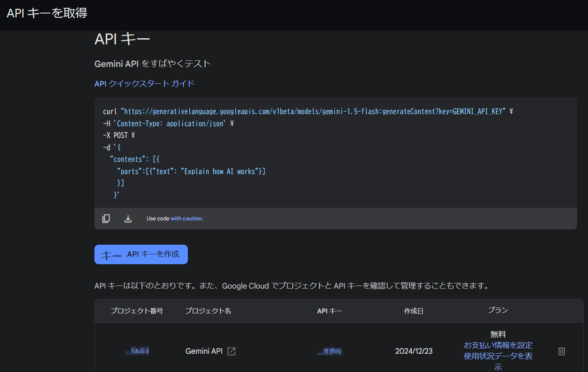
Task: Click the Gemini API をすばやくテスト subtitle
Action: pyautogui.click(x=153, y=64)
